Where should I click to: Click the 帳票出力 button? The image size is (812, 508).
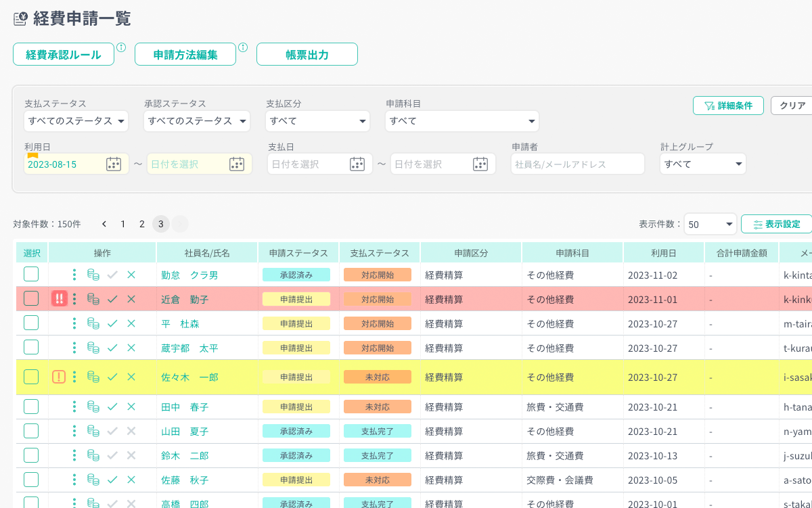click(x=307, y=55)
